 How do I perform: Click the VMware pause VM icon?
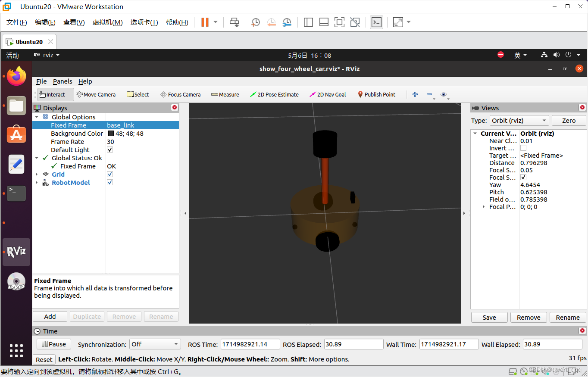[x=205, y=22]
